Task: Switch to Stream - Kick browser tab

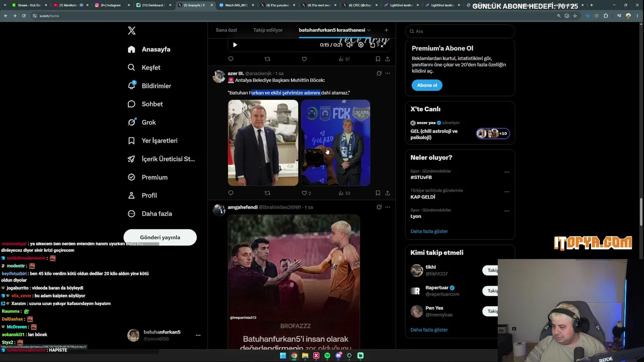Action: point(29,5)
